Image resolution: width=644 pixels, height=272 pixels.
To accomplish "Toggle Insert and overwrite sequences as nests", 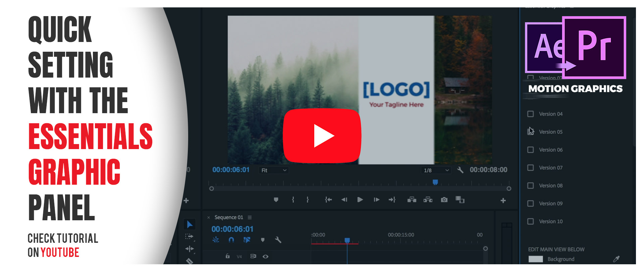I will click(216, 240).
